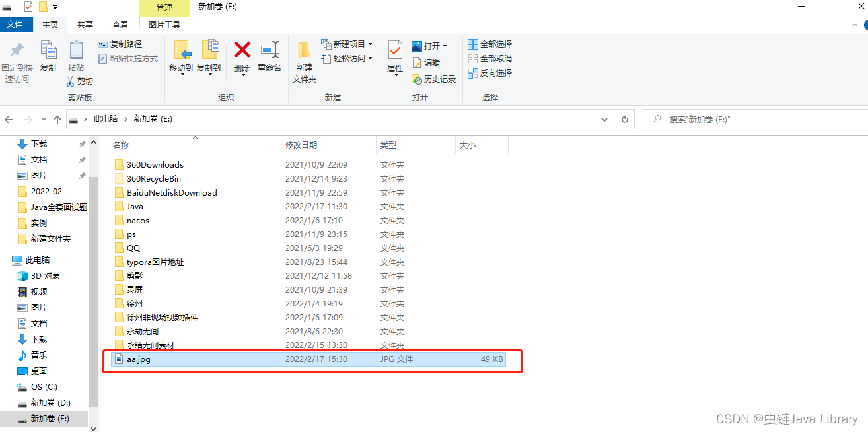868x432 pixels.
Task: Go forward with the Forward arrow
Action: (x=28, y=120)
